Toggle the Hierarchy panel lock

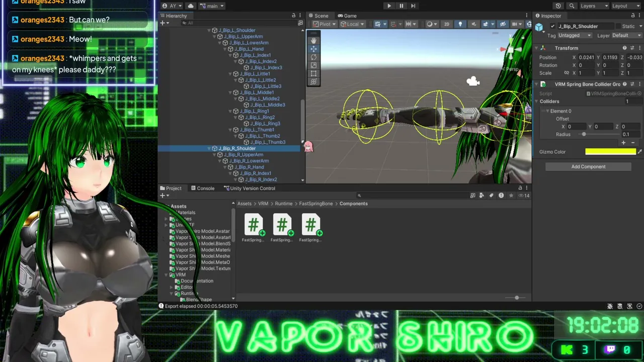(294, 16)
